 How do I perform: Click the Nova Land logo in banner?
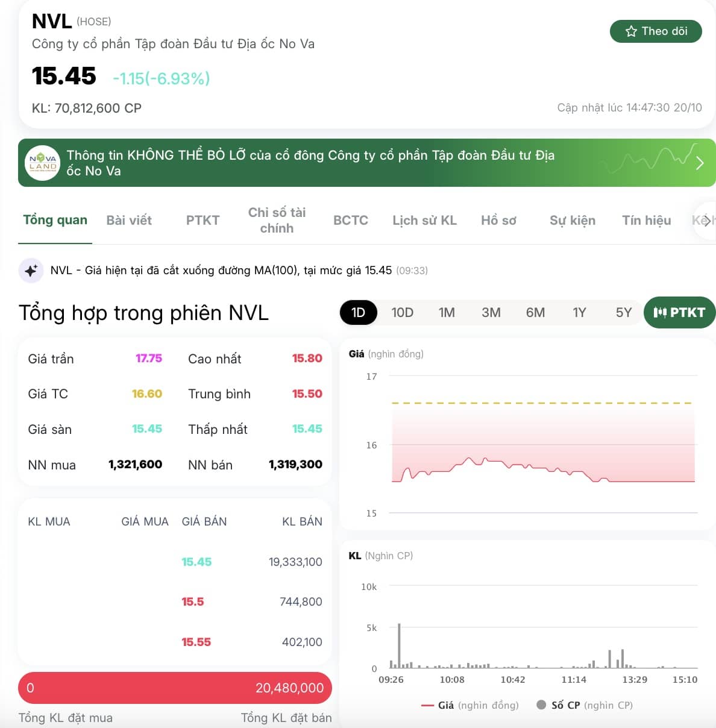point(43,163)
